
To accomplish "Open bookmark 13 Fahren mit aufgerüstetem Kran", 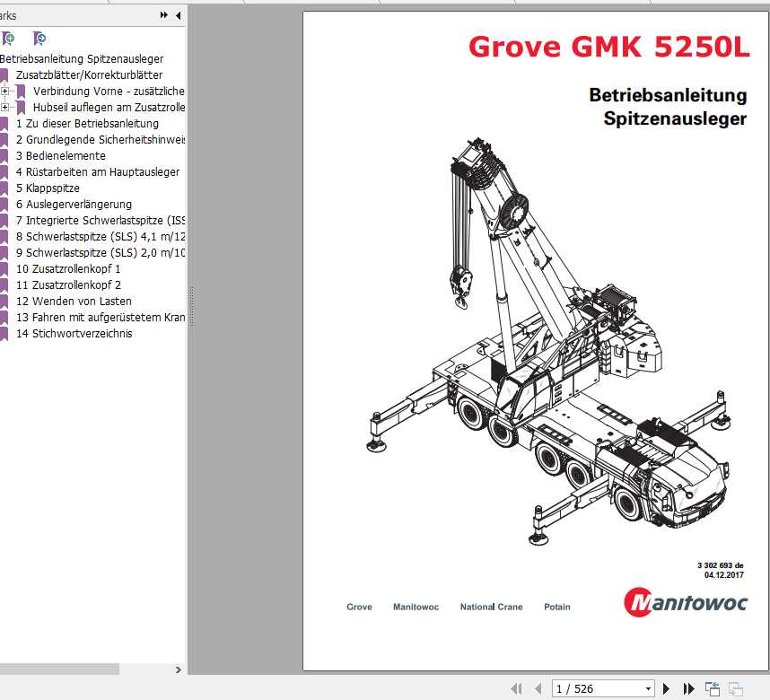I will click(101, 318).
